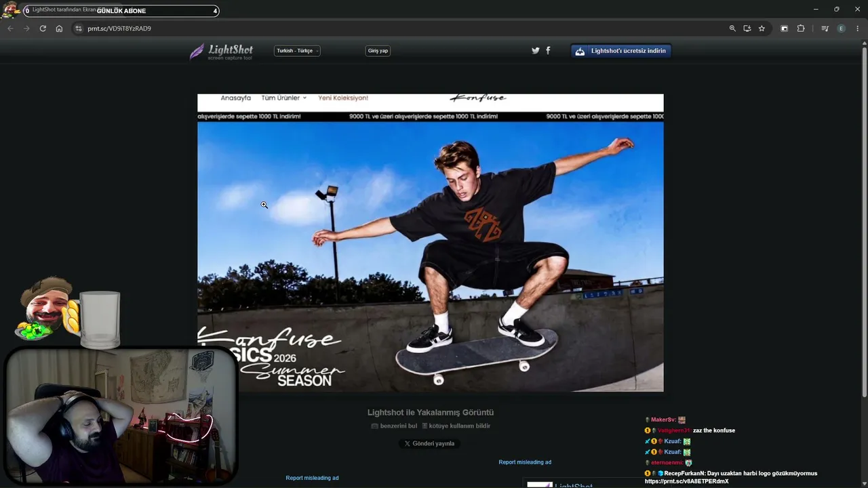Click the Lightshot ile Yakalanmış Görüntü heading
The width and height of the screenshot is (868, 488).
tap(431, 412)
